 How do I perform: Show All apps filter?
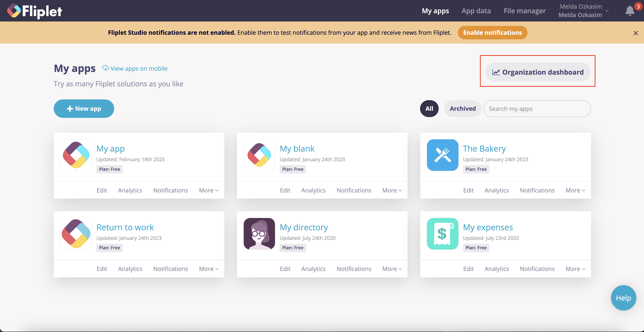coord(429,108)
